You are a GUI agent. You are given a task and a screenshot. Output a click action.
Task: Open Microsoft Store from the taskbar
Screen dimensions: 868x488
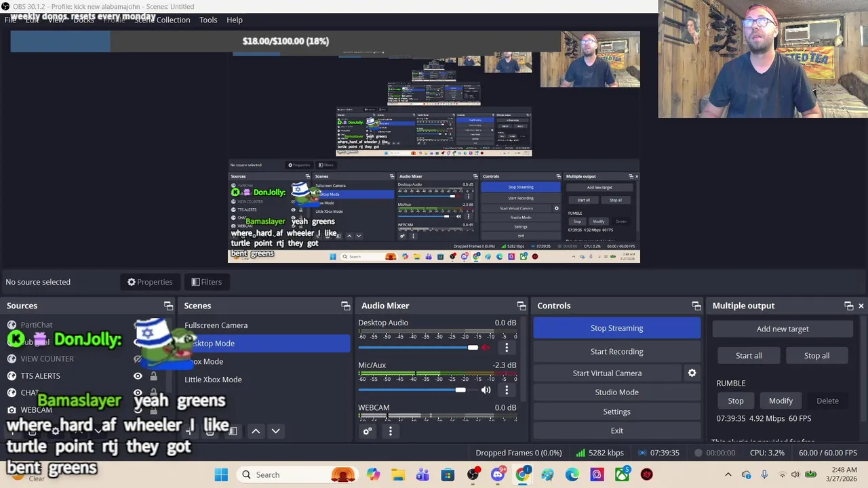coord(448,474)
